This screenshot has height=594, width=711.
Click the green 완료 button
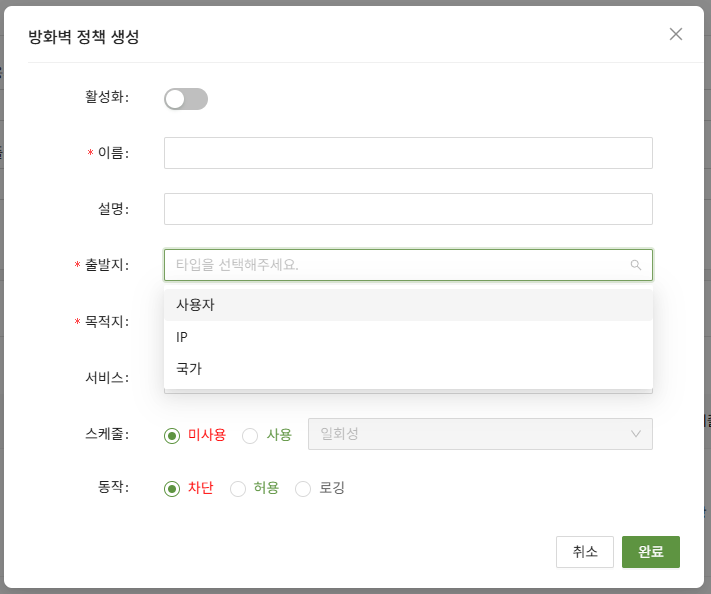(650, 552)
